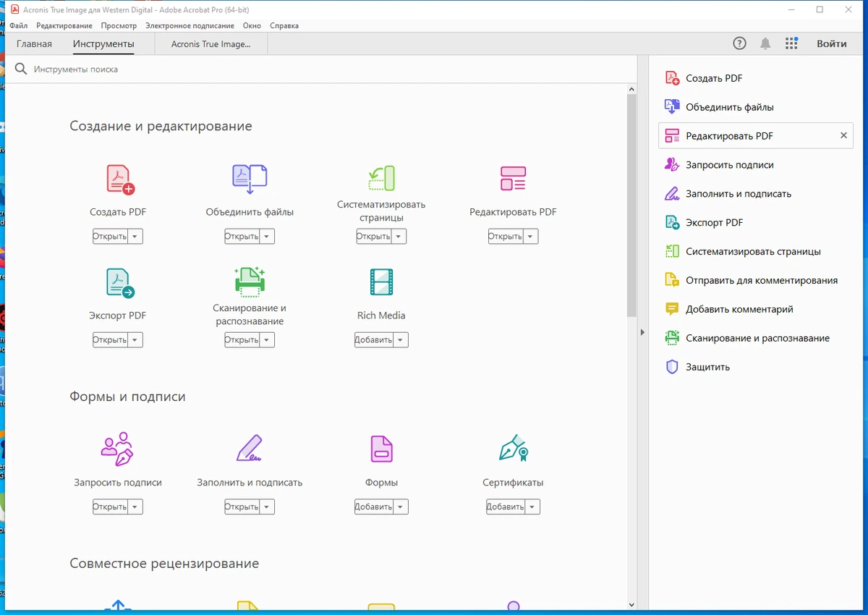868x615 pixels.
Task: Expand dropdown arrow under Запросить подписи in grid
Action: pyautogui.click(x=136, y=507)
